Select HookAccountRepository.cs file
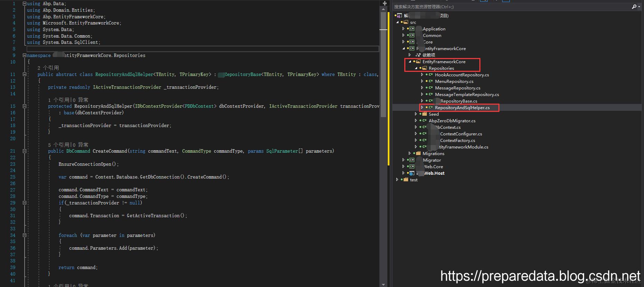Image resolution: width=644 pixels, height=287 pixels. [462, 75]
